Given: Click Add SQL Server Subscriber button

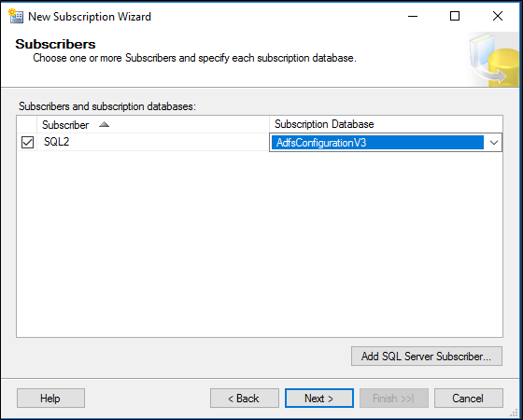Looking at the screenshot, I should pos(427,356).
